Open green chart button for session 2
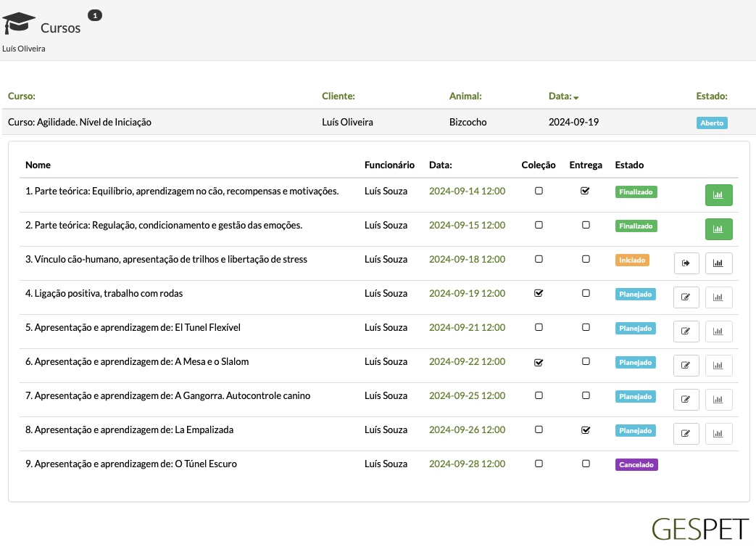The width and height of the screenshot is (756, 547). pyautogui.click(x=718, y=229)
